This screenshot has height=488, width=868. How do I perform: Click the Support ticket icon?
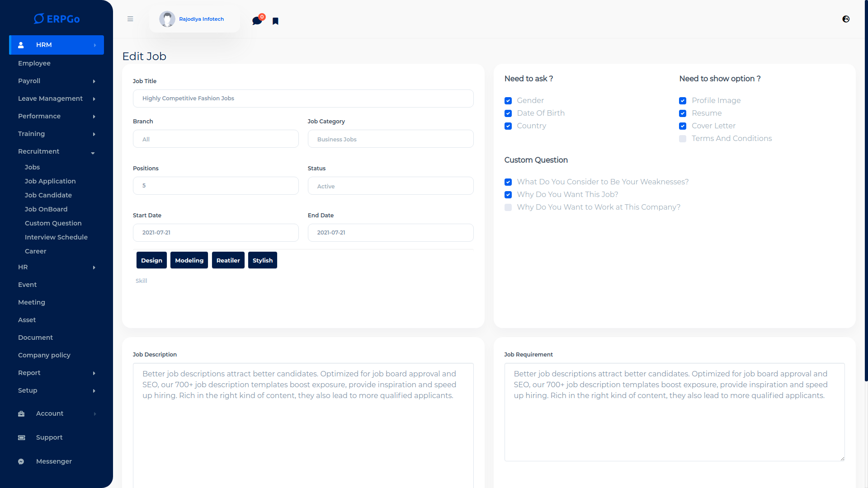(x=21, y=438)
